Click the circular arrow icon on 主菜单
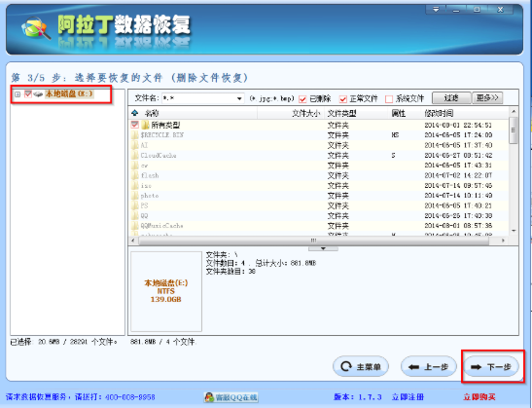This screenshot has width=532, height=408. [346, 366]
